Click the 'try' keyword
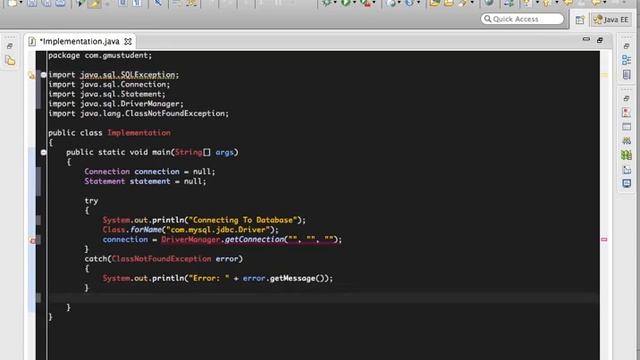Viewport: 640px width, 360px height. tap(91, 201)
